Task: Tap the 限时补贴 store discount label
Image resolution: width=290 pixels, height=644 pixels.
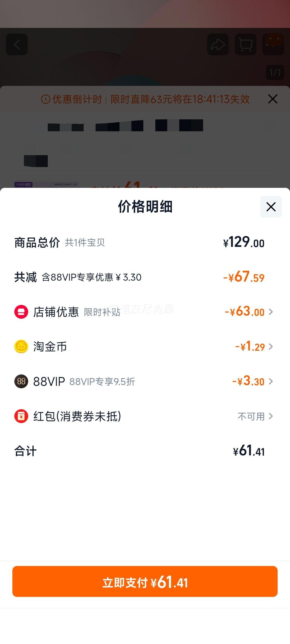Action: pos(102,312)
